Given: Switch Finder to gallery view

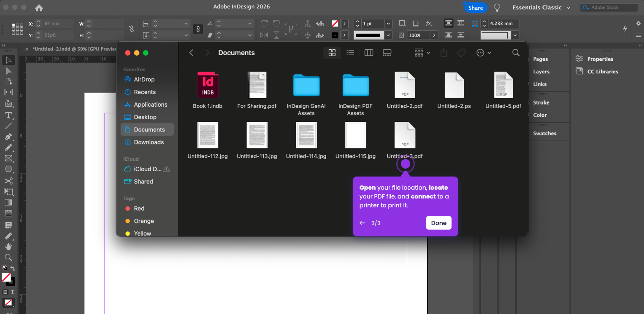Looking at the screenshot, I should 387,53.
